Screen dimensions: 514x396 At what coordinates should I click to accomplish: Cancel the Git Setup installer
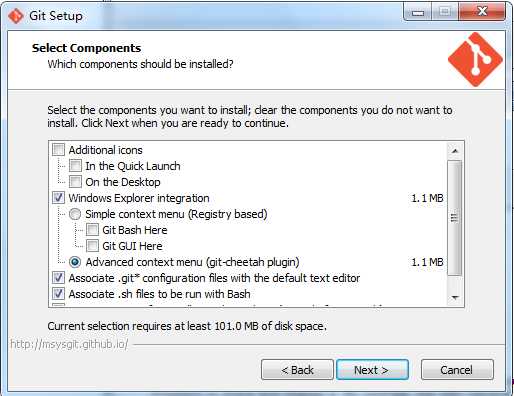457,370
